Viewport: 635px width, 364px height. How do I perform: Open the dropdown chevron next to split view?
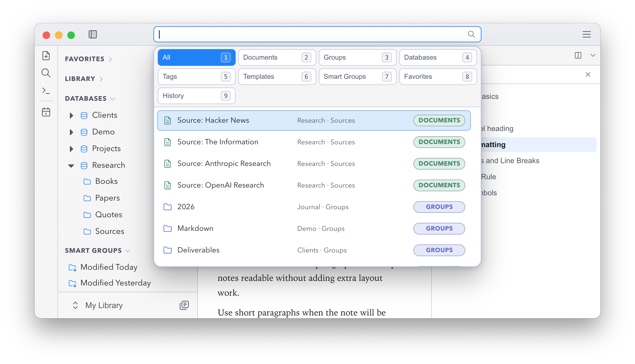tap(593, 55)
